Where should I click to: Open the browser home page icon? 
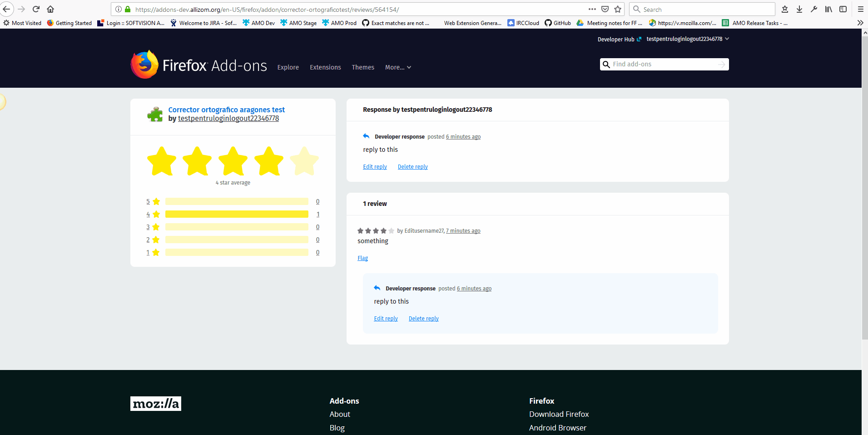tap(50, 9)
